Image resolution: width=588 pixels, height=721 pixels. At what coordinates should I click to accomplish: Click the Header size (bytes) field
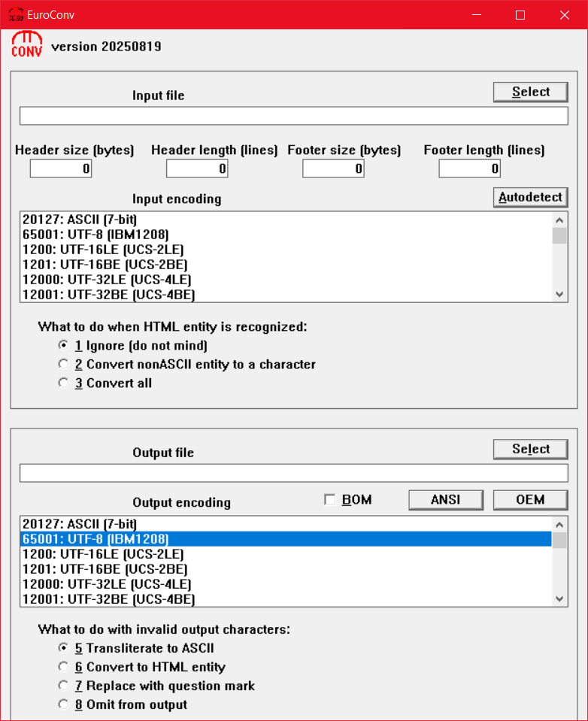[x=61, y=169]
